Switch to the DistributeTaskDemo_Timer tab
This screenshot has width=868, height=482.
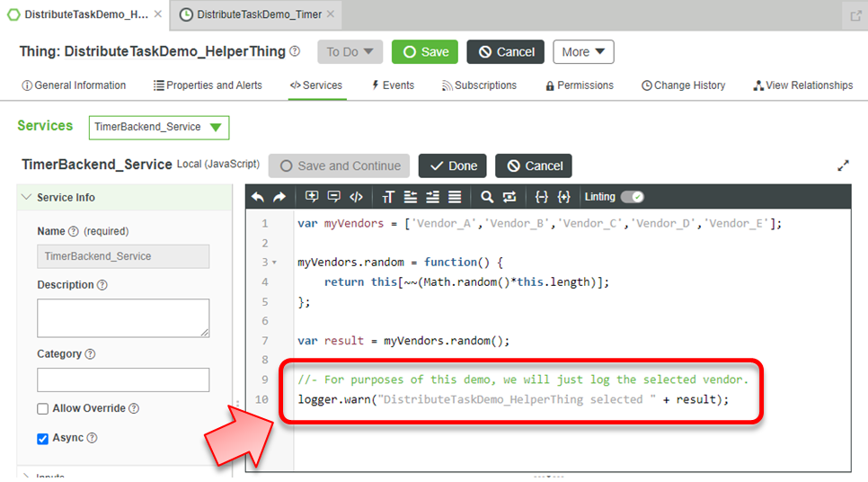259,14
